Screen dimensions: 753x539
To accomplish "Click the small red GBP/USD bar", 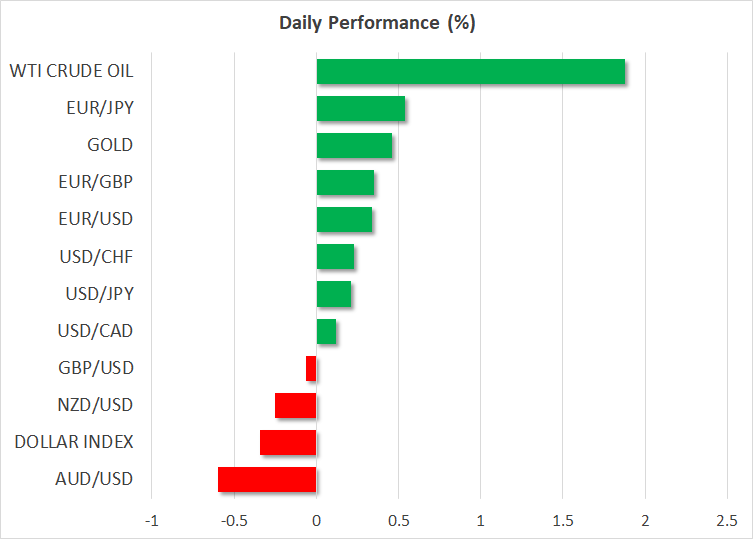I will point(311,368).
